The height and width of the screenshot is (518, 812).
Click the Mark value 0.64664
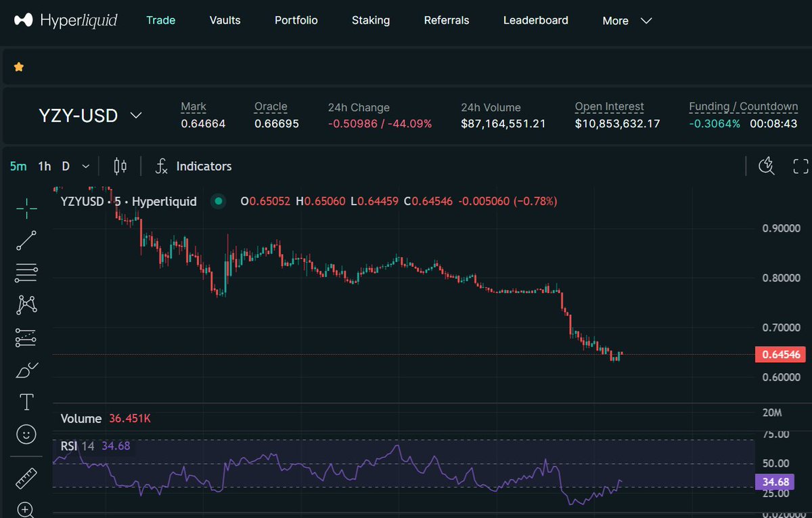[203, 124]
